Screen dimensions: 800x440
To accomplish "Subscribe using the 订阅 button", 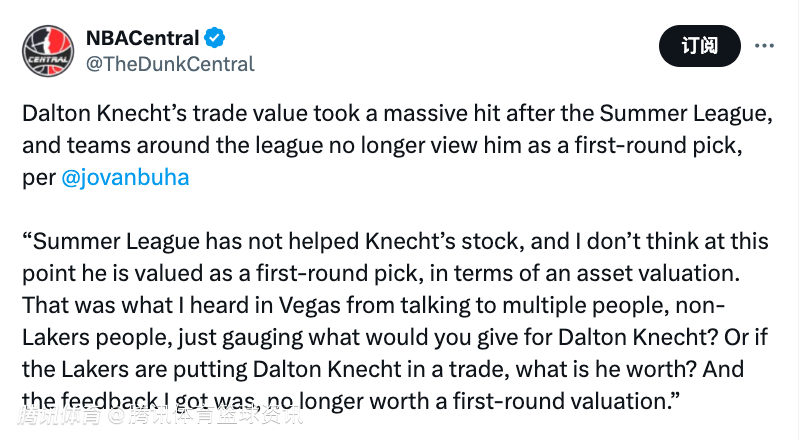I will click(x=699, y=46).
